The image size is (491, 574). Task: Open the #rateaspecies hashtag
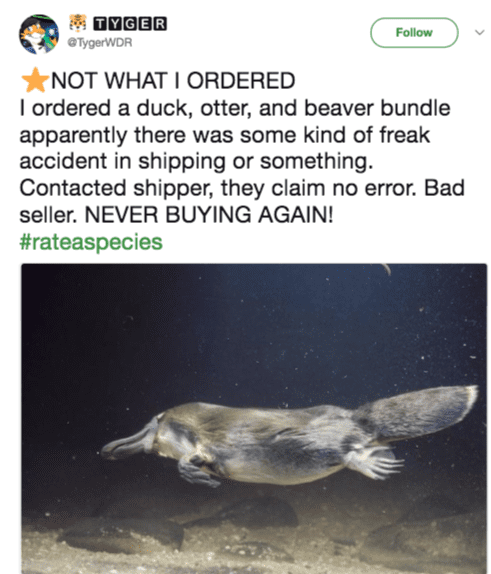pos(91,242)
